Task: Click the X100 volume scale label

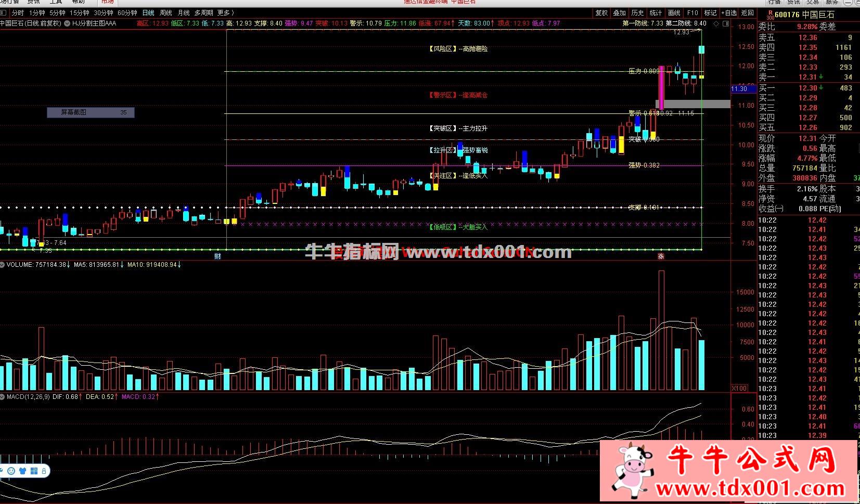Action: [x=739, y=388]
